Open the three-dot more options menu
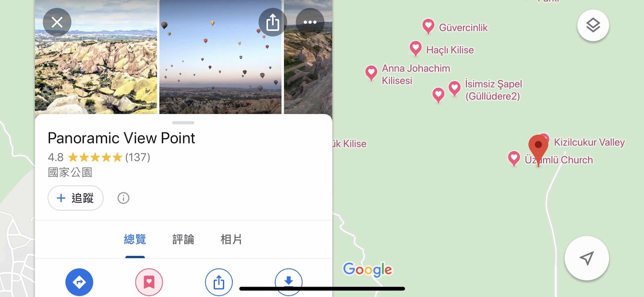Screen dimensions: 644x297 [x=310, y=22]
